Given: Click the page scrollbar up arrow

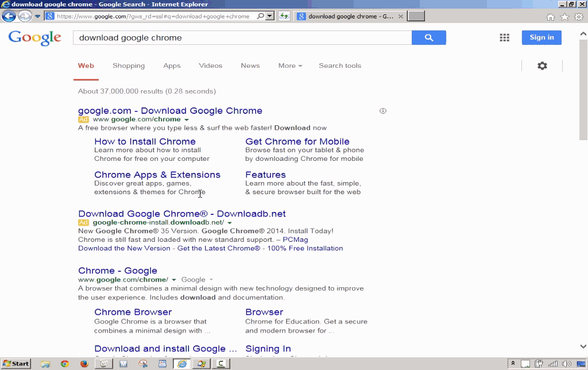Looking at the screenshot, I should (583, 34).
